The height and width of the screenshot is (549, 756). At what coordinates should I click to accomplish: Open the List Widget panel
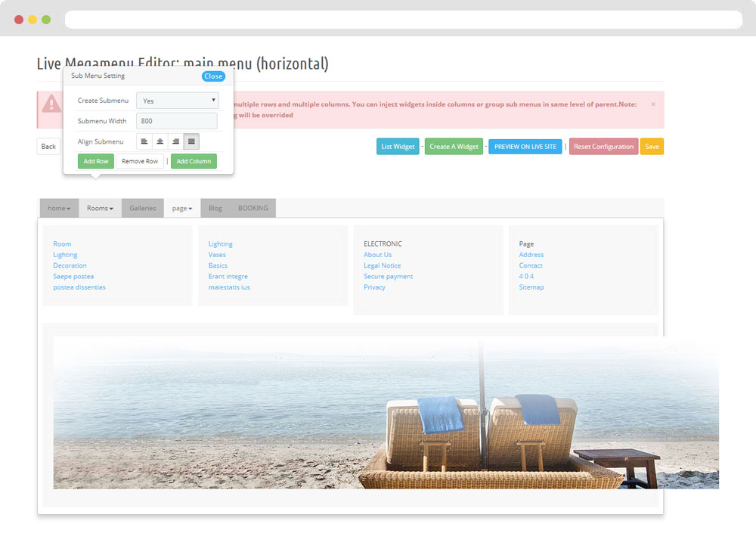pos(398,147)
